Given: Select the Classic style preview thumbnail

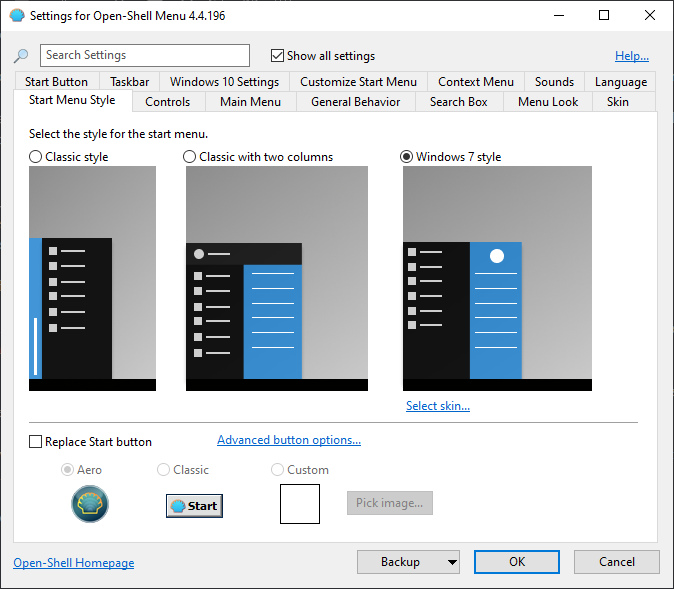Looking at the screenshot, I should pos(92,279).
